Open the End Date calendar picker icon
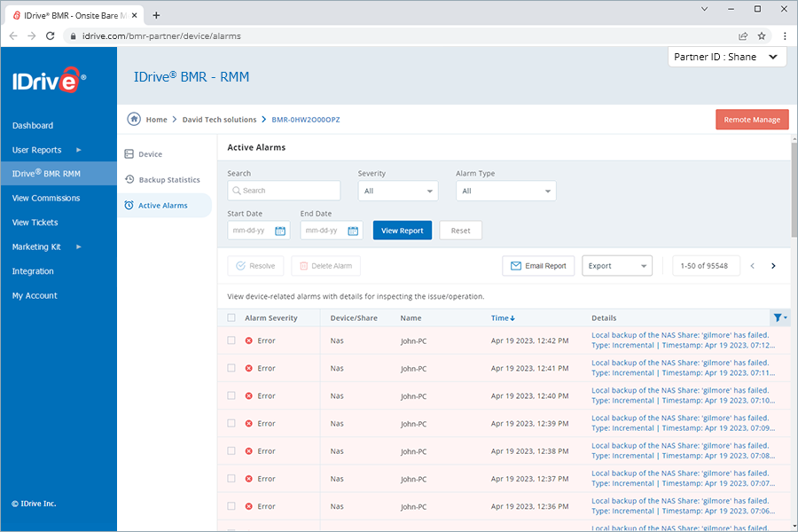 [353, 231]
